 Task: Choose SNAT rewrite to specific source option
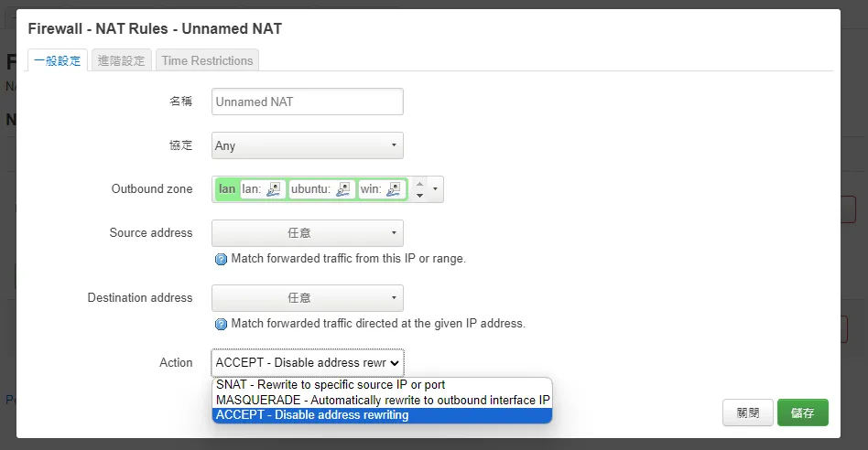[x=331, y=385]
